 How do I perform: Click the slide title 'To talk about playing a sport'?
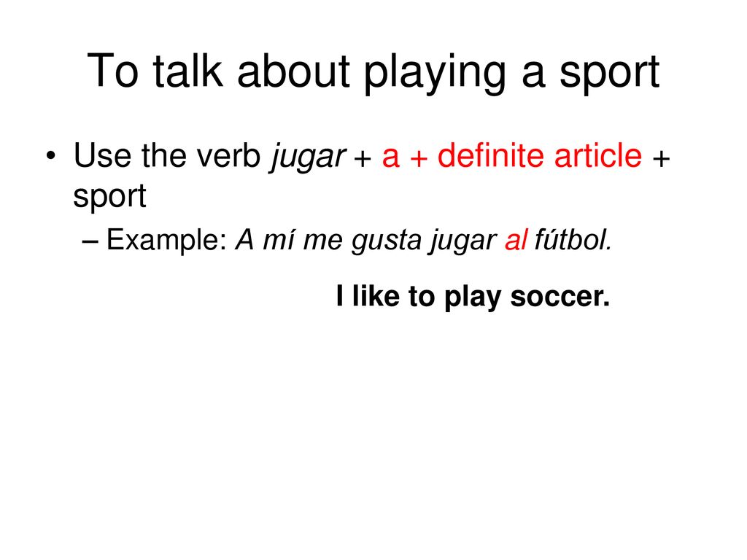tap(373, 71)
